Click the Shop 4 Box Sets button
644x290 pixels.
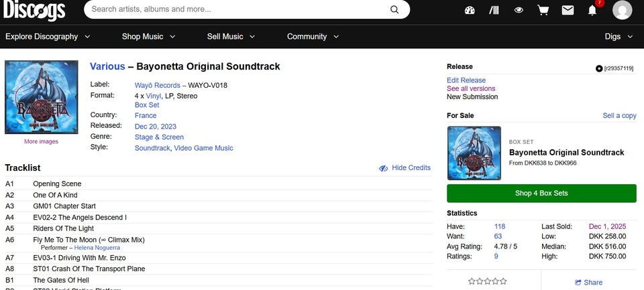(541, 193)
